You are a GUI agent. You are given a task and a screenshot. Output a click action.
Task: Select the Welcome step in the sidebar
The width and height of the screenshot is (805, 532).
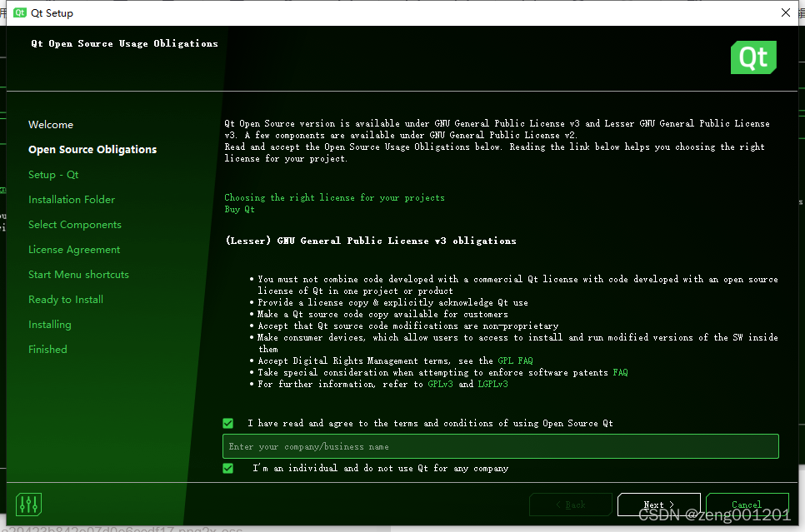pyautogui.click(x=51, y=124)
